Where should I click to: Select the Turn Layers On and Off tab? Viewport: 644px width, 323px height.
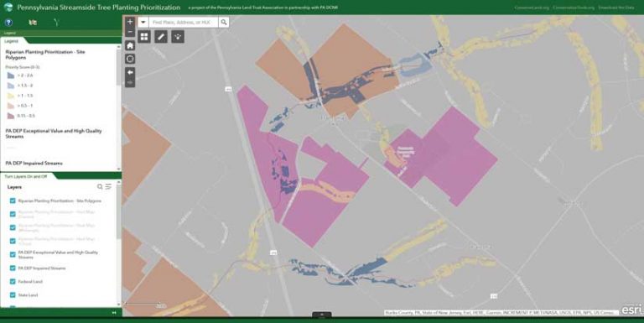(26, 176)
